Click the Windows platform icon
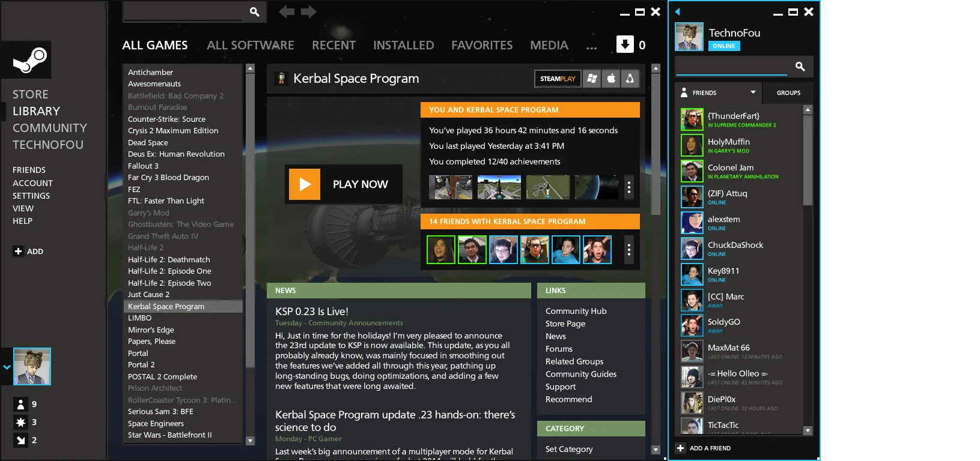980x461 pixels. point(592,79)
